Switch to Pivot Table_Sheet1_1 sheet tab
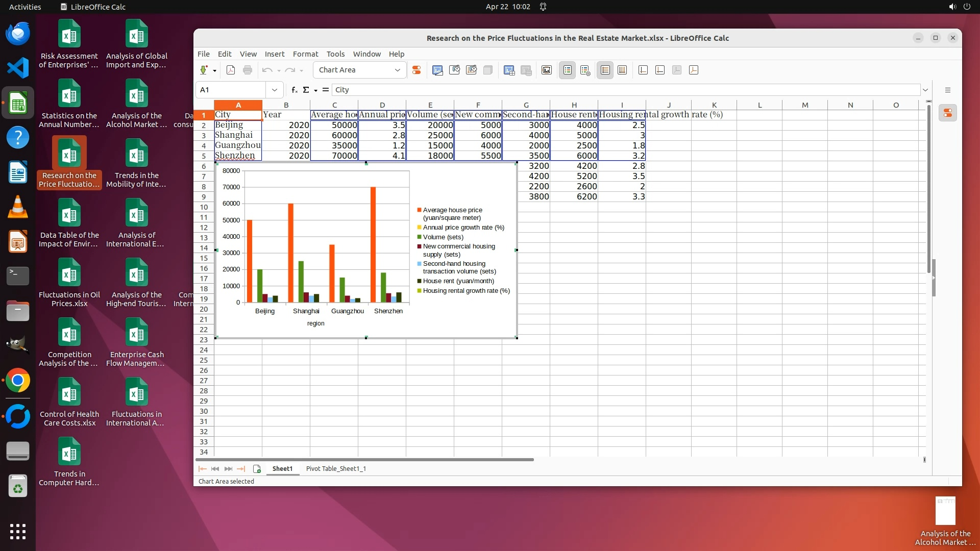This screenshot has width=980, height=551. click(336, 468)
